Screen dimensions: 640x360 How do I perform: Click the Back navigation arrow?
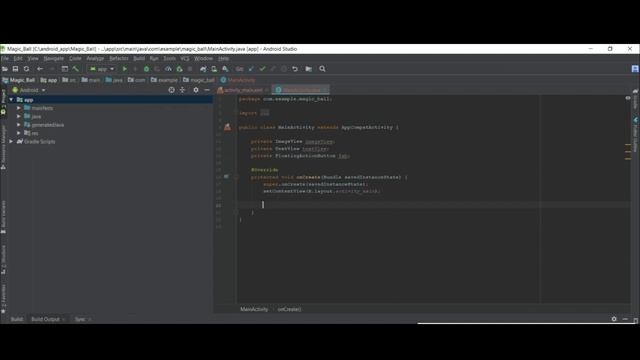[40, 69]
